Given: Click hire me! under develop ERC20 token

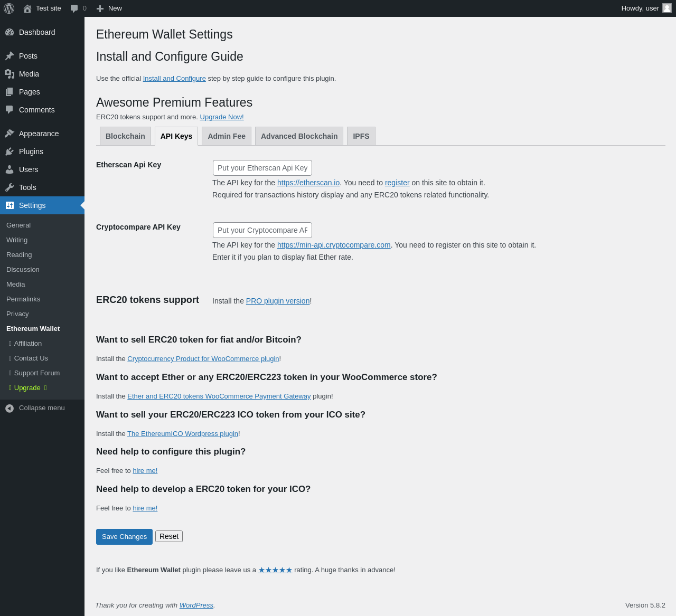Looking at the screenshot, I should (145, 508).
